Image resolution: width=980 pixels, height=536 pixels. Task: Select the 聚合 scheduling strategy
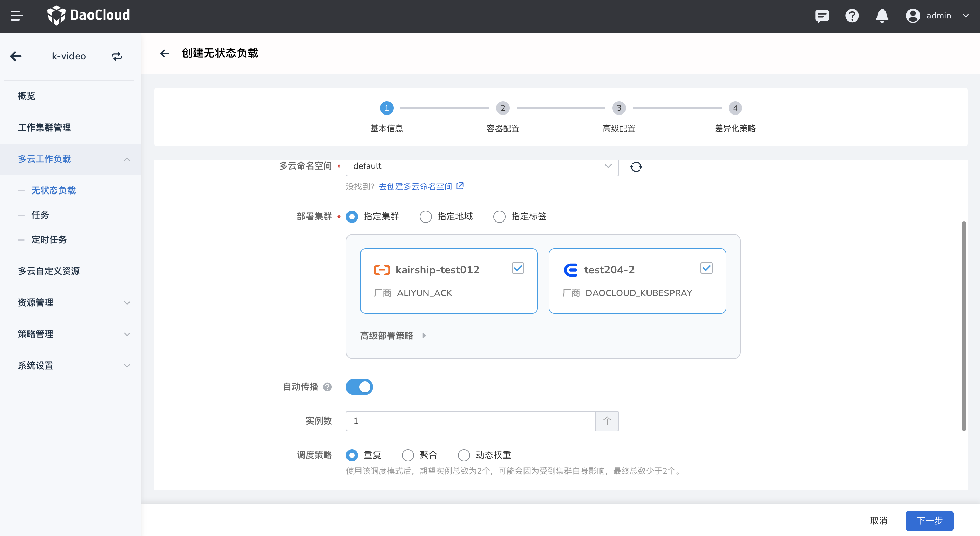(x=408, y=455)
